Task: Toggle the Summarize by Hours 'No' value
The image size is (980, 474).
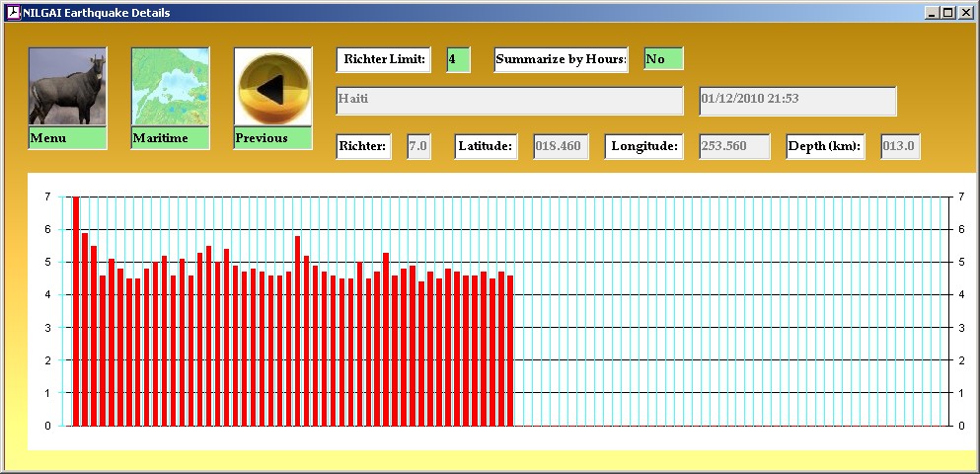Action: click(x=662, y=59)
